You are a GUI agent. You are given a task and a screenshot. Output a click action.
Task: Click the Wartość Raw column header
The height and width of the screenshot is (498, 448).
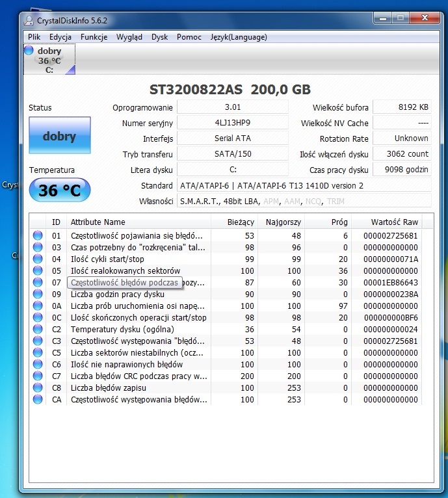[387, 222]
